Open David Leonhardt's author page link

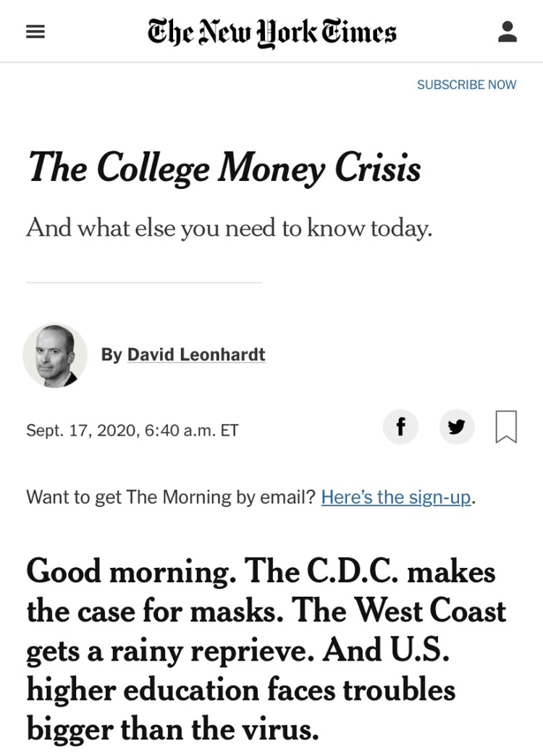pos(196,354)
